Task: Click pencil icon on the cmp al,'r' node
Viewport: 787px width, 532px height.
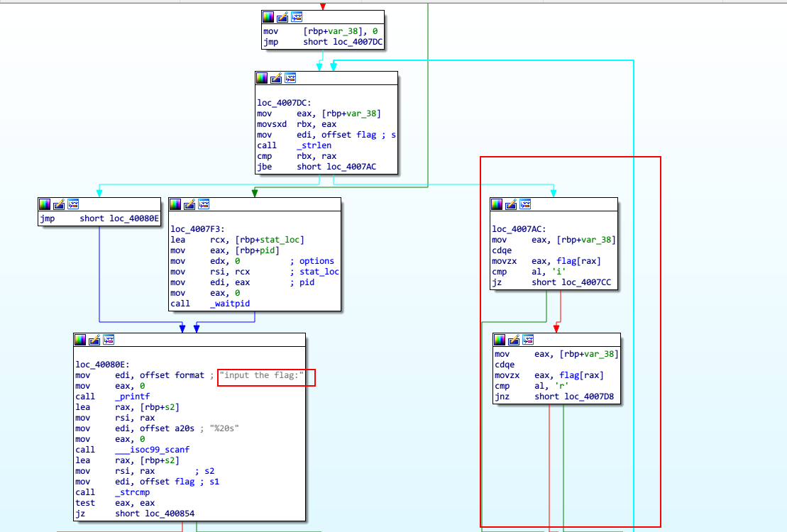Action: (x=514, y=340)
